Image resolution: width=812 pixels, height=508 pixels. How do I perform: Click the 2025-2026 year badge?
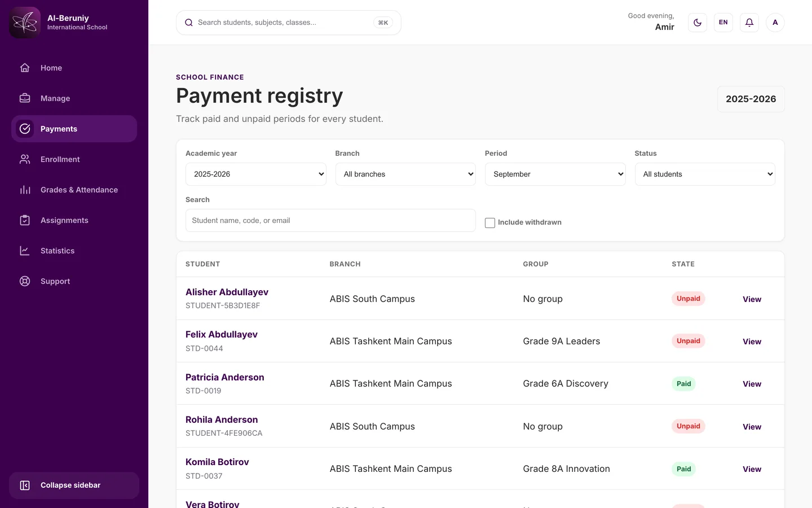[x=751, y=99]
